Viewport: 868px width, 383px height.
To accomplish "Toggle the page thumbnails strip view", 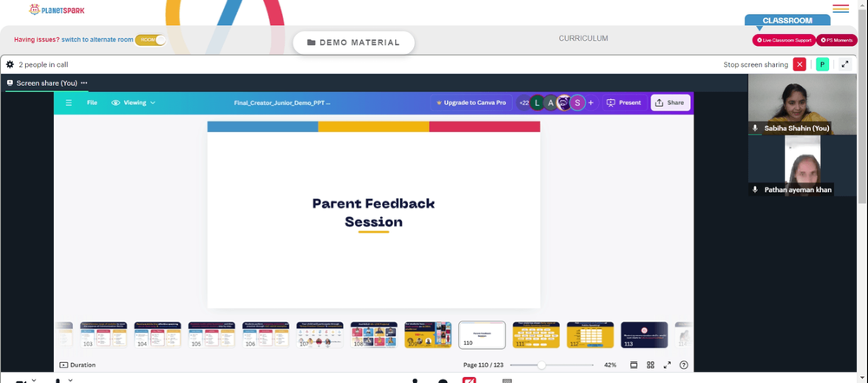I will pos(634,365).
